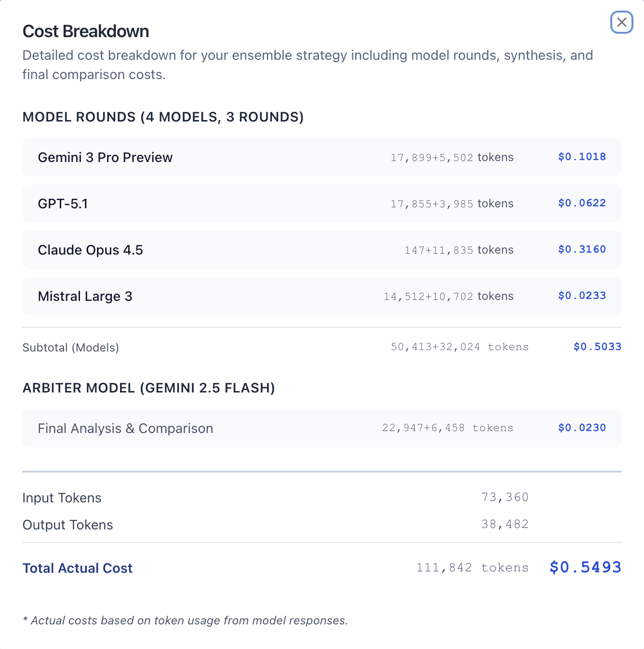
Task: Click the token usage disclaimer footnote
Action: point(185,621)
